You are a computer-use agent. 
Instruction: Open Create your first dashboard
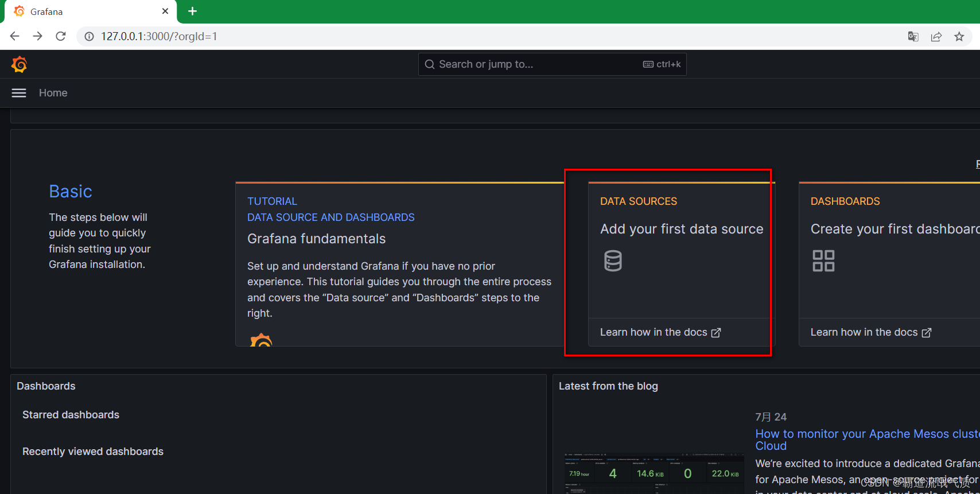895,229
